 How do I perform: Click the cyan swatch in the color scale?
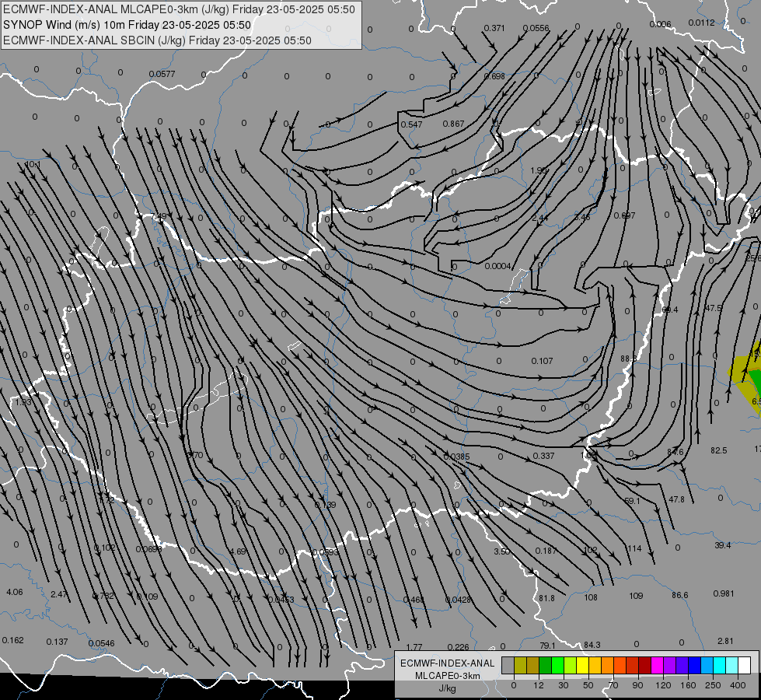pyautogui.click(x=720, y=665)
